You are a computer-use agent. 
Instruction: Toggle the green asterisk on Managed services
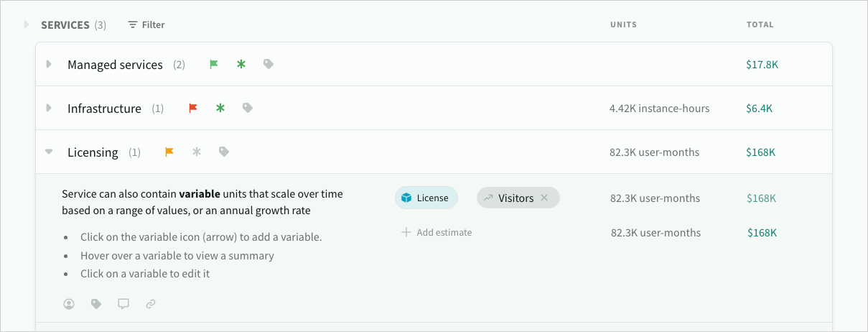[241, 64]
